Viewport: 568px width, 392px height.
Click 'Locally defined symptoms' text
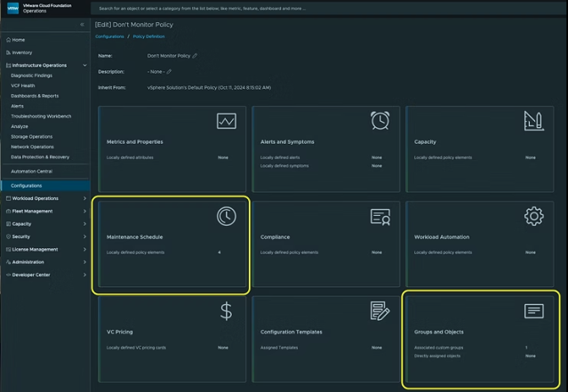click(284, 166)
